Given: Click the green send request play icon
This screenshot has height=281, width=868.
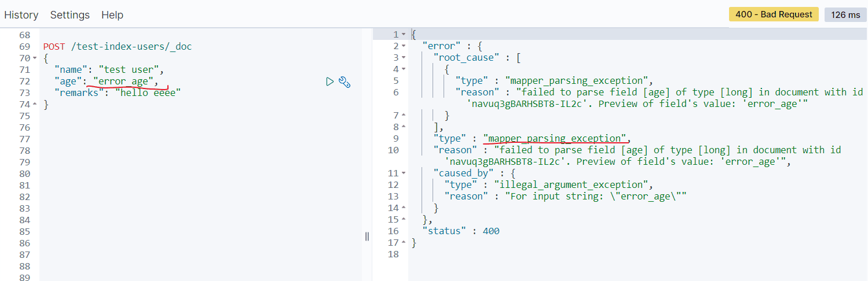Looking at the screenshot, I should pyautogui.click(x=329, y=82).
